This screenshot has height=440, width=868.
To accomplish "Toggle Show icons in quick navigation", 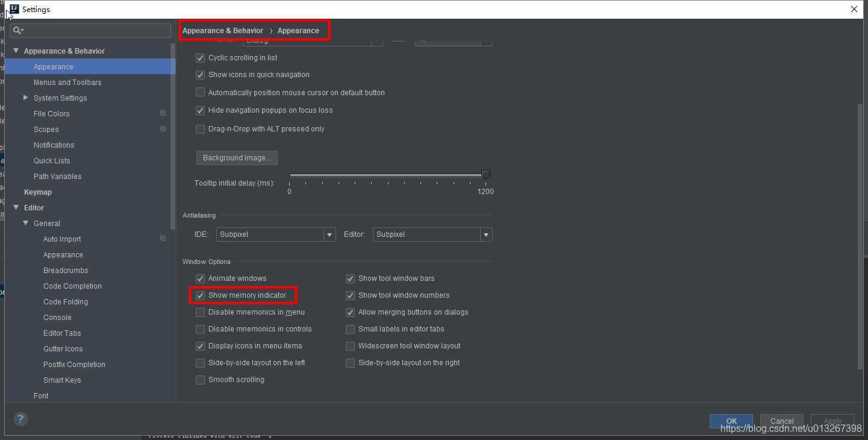I will pyautogui.click(x=201, y=75).
